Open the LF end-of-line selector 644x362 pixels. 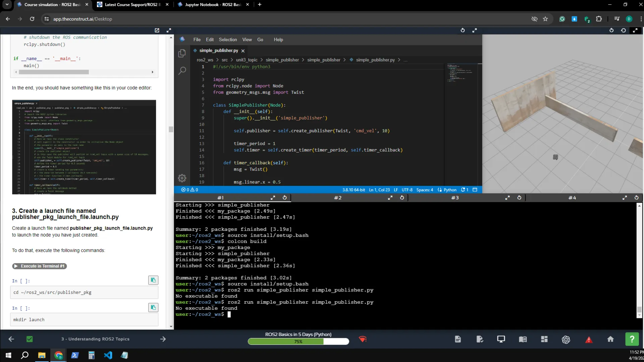coord(396,190)
